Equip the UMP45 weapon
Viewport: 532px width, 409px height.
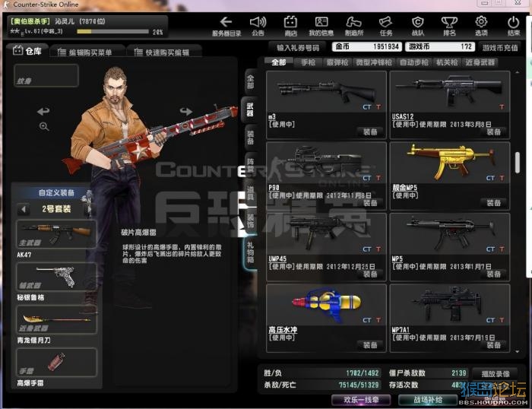pyautogui.click(x=370, y=274)
